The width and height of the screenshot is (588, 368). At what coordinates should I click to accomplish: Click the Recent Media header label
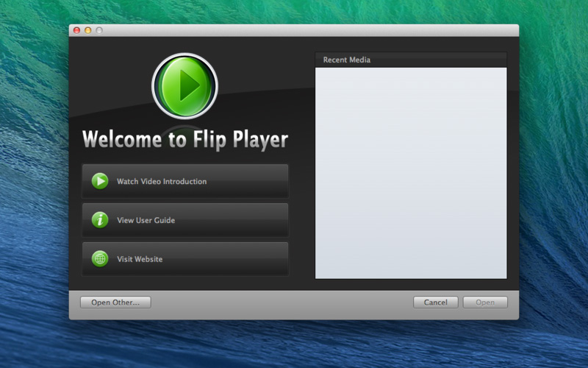click(x=347, y=60)
